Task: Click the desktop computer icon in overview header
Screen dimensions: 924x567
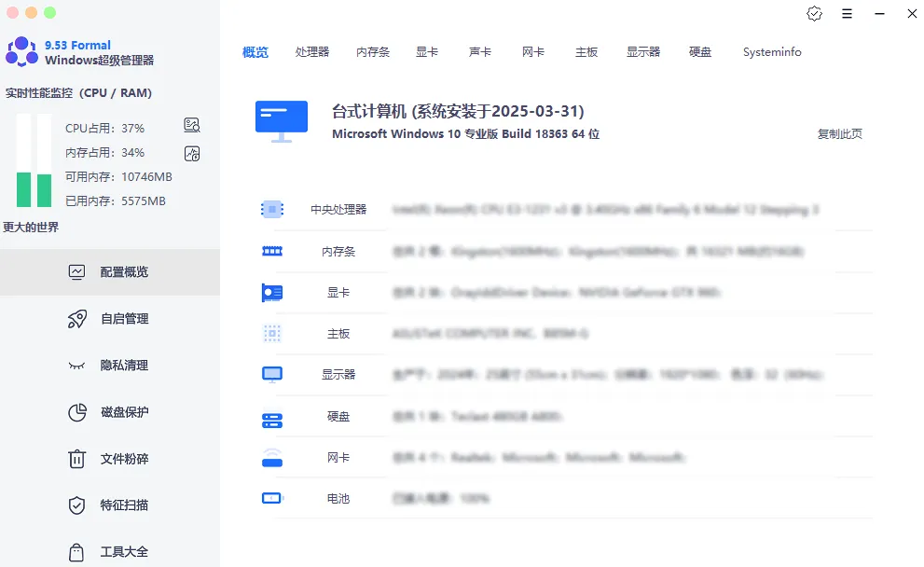Action: tap(281, 121)
